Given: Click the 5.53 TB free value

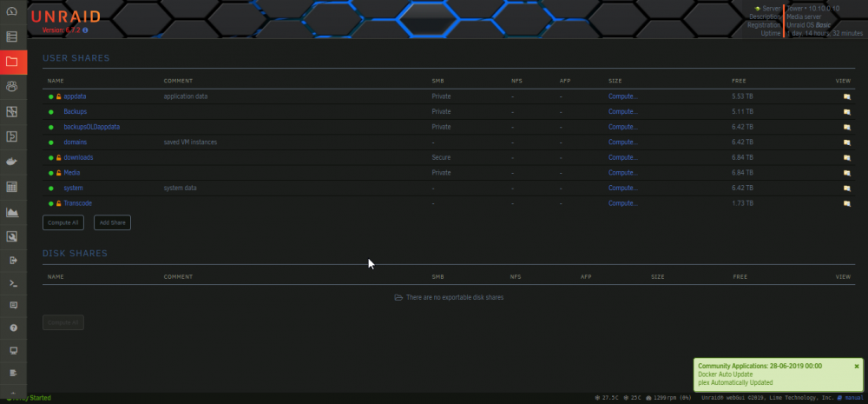Looking at the screenshot, I should click(x=742, y=96).
